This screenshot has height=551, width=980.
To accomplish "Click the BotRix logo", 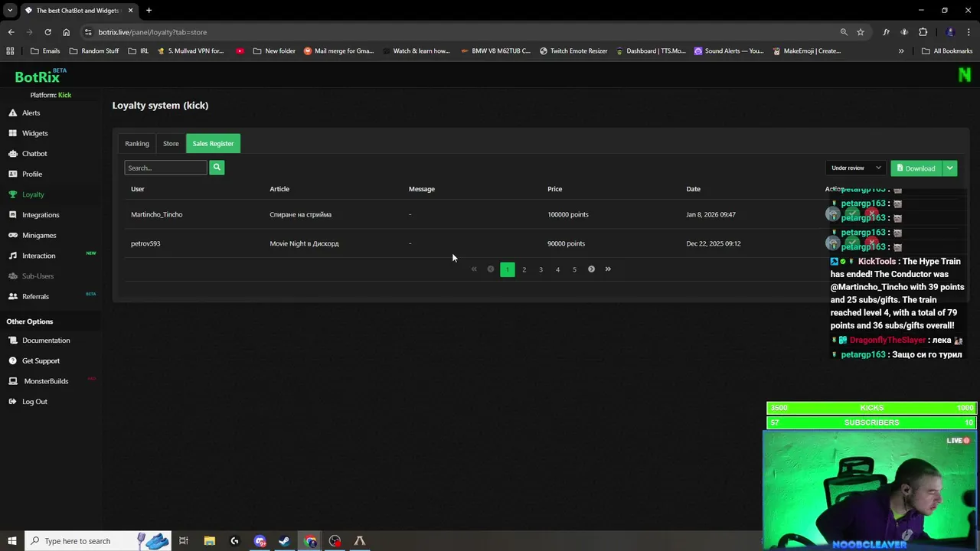I will pyautogui.click(x=38, y=77).
